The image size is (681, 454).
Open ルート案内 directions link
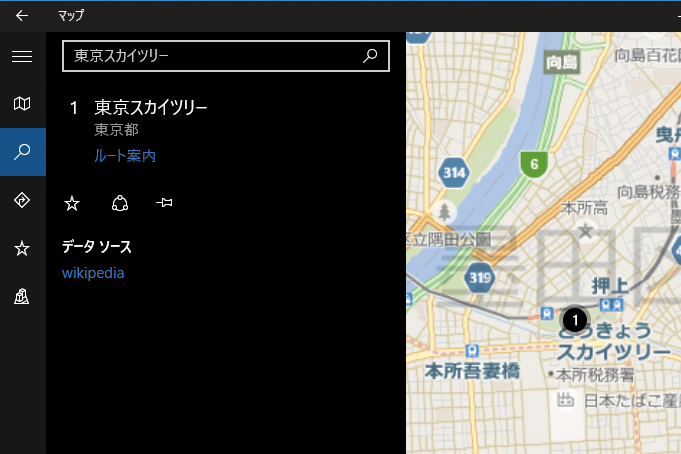click(x=125, y=156)
